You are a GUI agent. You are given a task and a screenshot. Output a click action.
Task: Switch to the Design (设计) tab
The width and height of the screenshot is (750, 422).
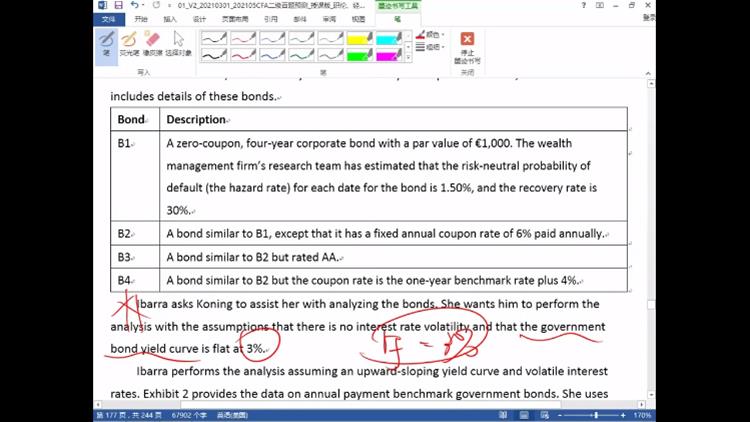tap(199, 19)
